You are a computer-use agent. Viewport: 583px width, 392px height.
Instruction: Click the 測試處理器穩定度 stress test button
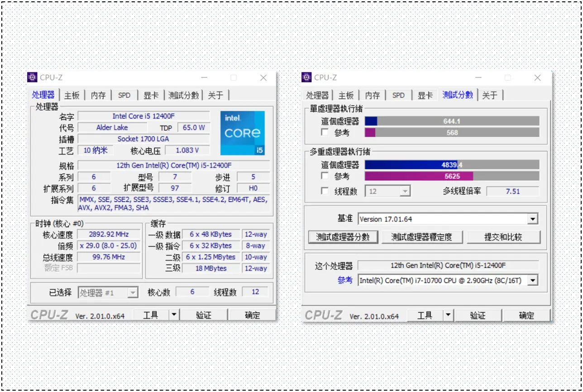421,237
